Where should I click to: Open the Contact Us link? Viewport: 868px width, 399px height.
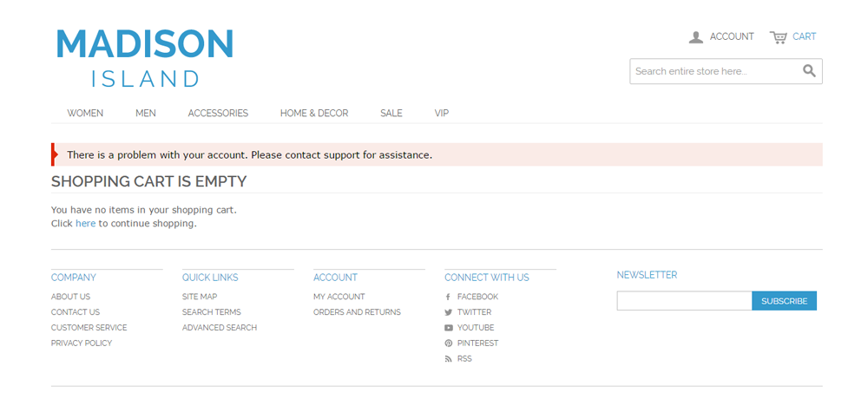pyautogui.click(x=76, y=312)
